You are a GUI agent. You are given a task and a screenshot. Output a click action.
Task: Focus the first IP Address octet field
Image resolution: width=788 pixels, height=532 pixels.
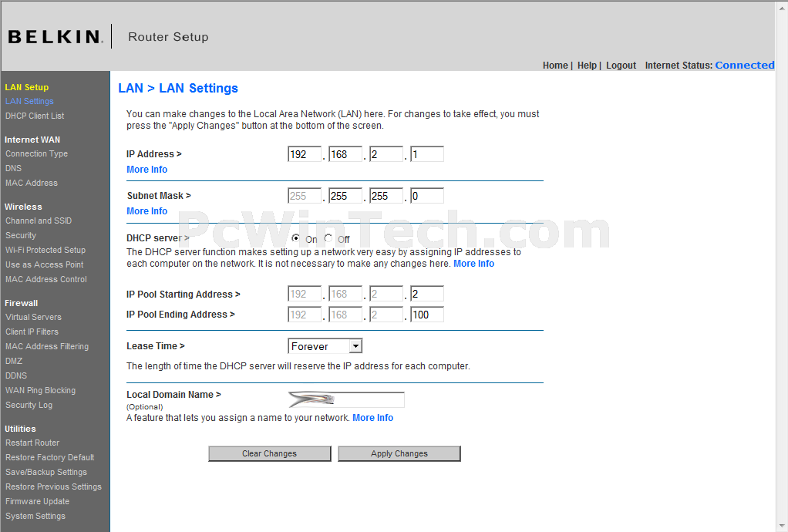[x=305, y=154]
